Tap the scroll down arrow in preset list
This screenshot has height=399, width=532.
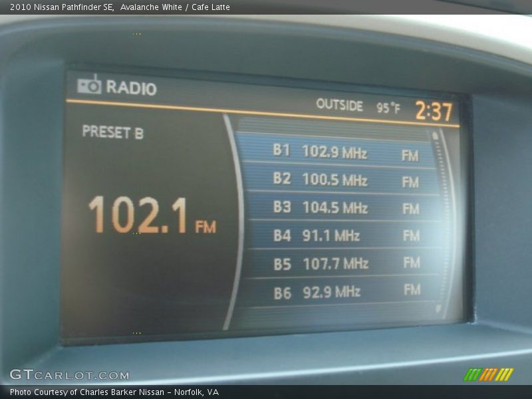438,308
